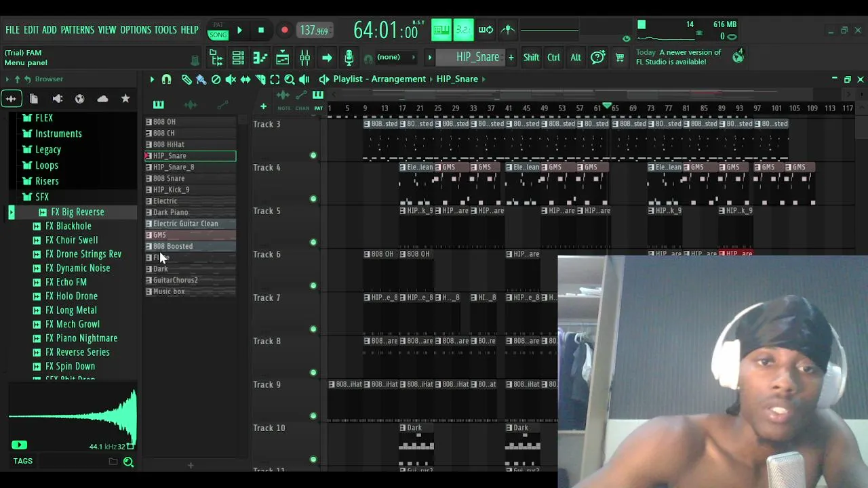This screenshot has width=868, height=488.
Task: Play the waveform preview in Browser
Action: click(18, 445)
